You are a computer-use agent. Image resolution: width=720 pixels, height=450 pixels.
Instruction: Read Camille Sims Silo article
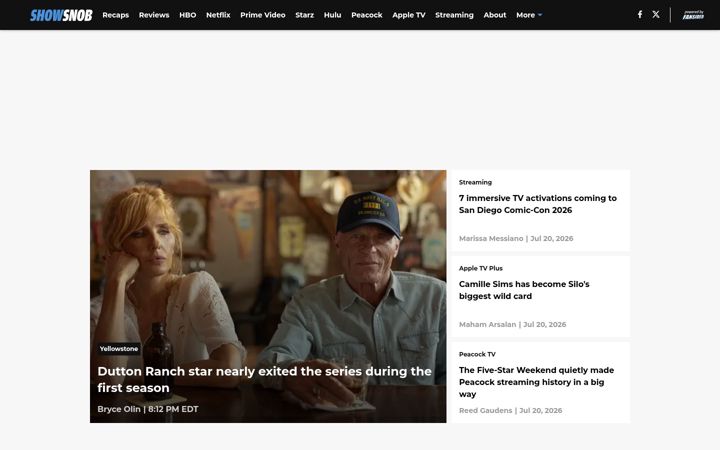click(x=524, y=290)
